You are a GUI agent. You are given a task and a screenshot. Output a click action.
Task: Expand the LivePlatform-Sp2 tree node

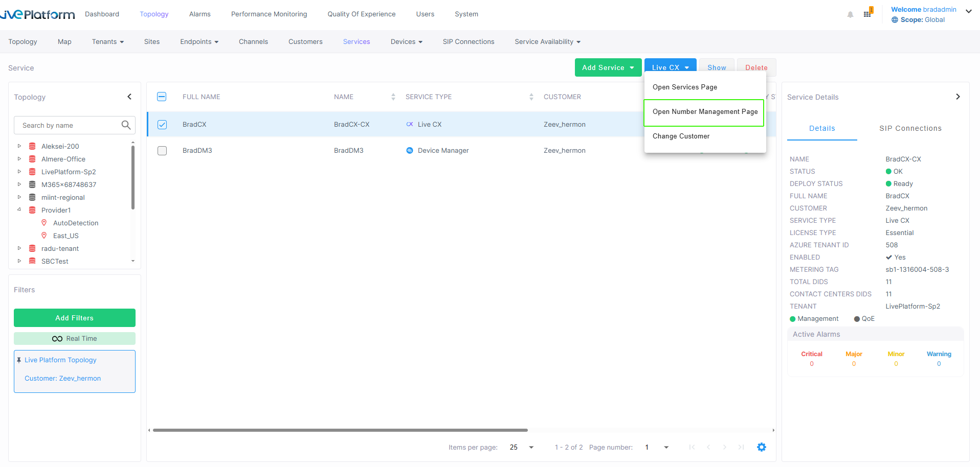pyautogui.click(x=19, y=172)
